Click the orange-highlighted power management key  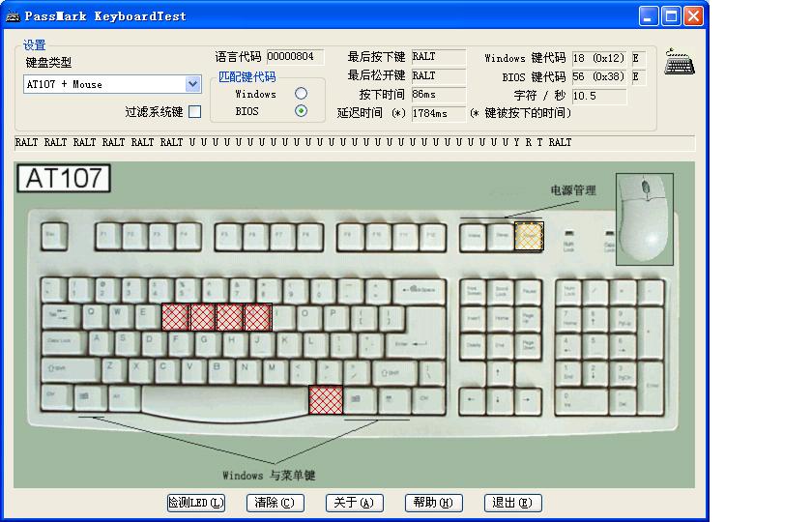click(529, 236)
